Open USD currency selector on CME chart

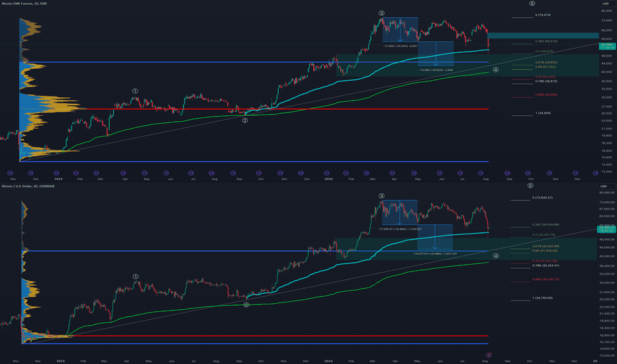[605, 3]
